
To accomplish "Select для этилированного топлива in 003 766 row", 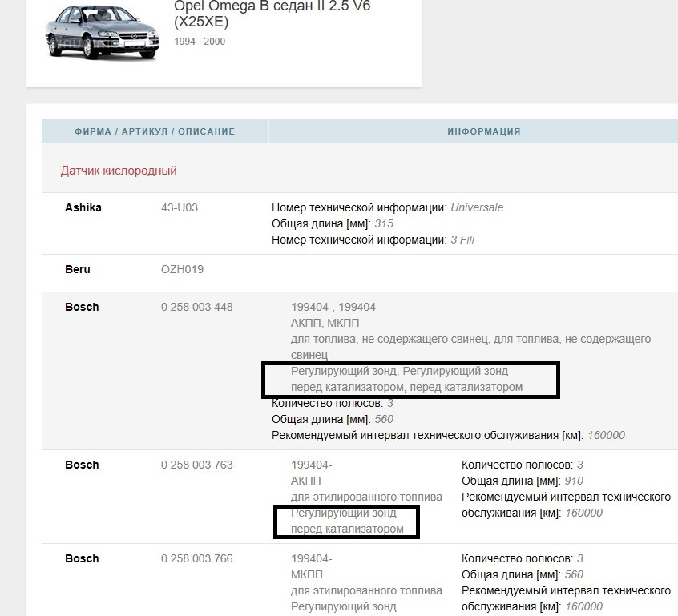I will pyautogui.click(x=367, y=590).
